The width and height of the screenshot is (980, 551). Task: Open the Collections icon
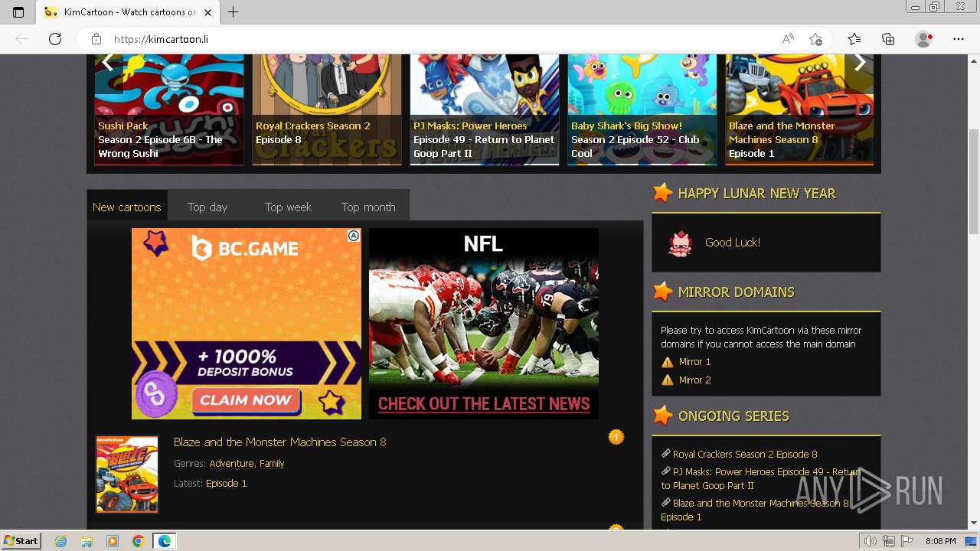[x=888, y=39]
